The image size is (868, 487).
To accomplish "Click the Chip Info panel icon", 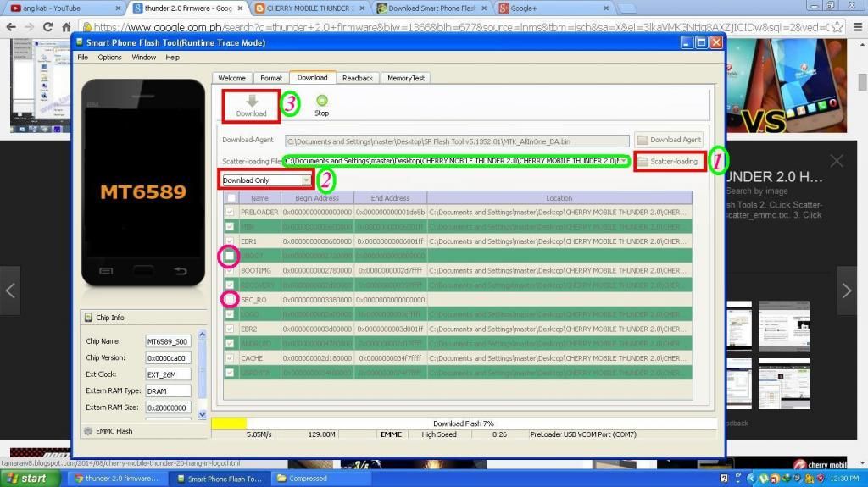I will tap(88, 318).
